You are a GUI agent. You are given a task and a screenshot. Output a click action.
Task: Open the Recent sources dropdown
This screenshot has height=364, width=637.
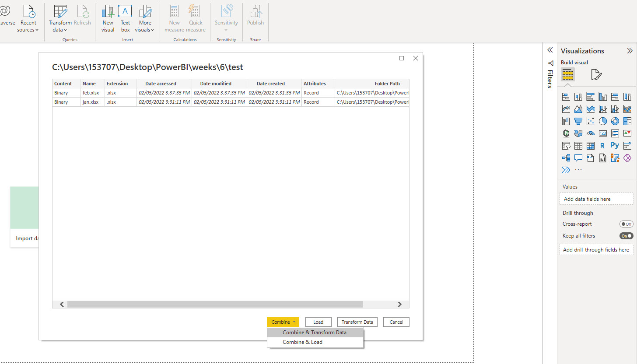coord(28,19)
